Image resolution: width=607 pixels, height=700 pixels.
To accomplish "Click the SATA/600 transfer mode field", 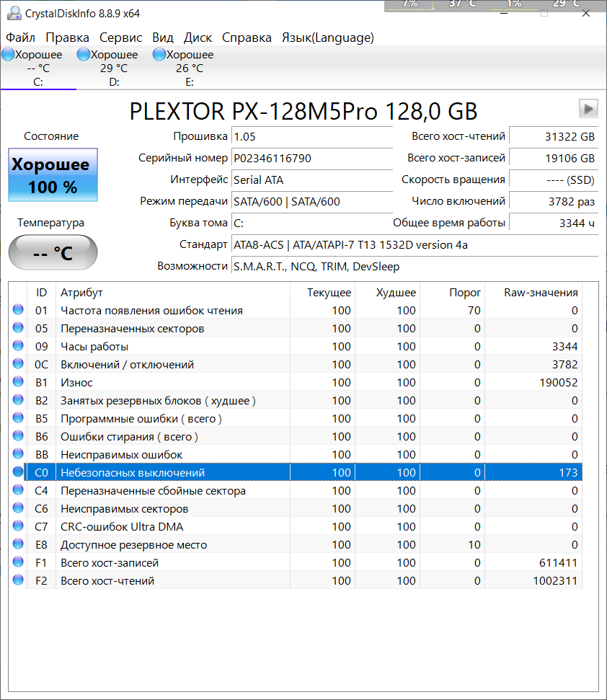I will click(312, 201).
